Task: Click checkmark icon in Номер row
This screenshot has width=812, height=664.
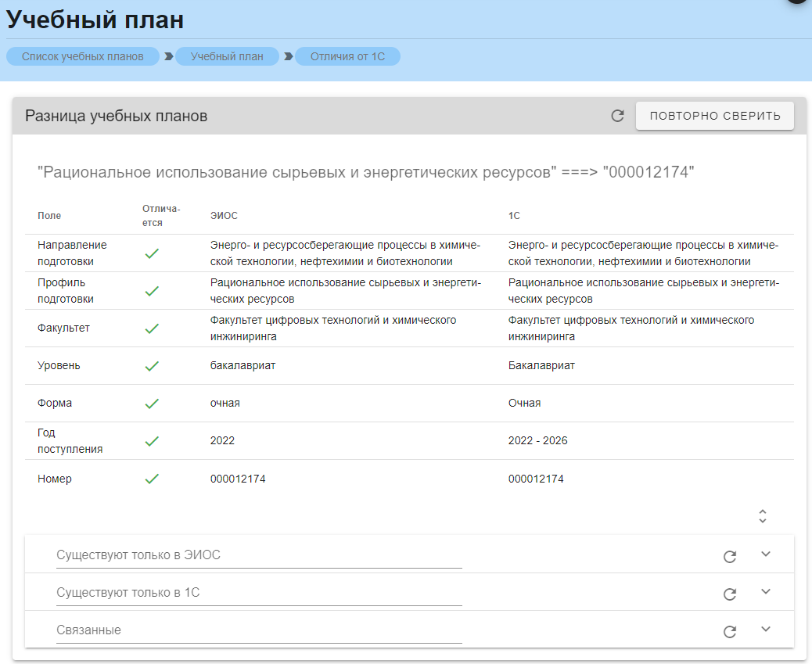Action: [153, 479]
